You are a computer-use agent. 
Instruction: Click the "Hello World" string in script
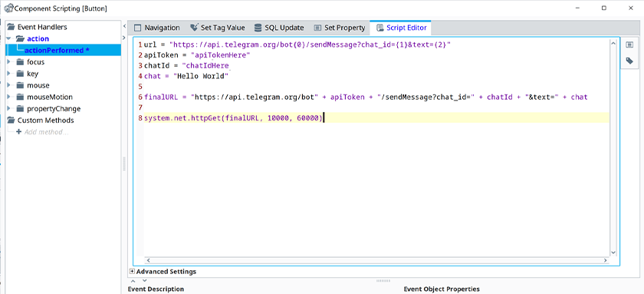pyautogui.click(x=200, y=76)
